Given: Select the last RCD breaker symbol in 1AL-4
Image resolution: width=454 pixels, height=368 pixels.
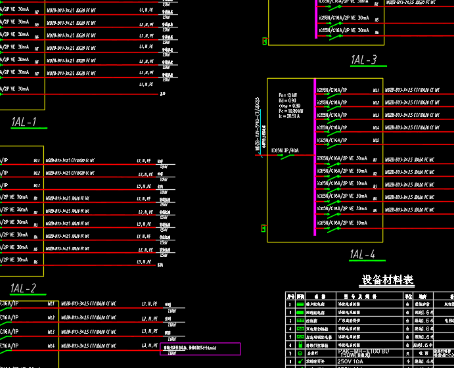Looking at the screenshot, I should (333, 229).
